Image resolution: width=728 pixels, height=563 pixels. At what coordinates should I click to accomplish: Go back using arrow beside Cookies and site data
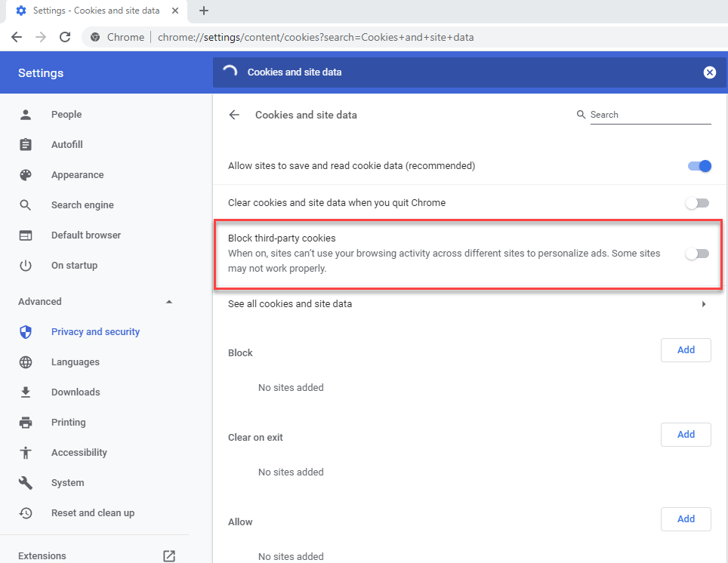(x=234, y=115)
